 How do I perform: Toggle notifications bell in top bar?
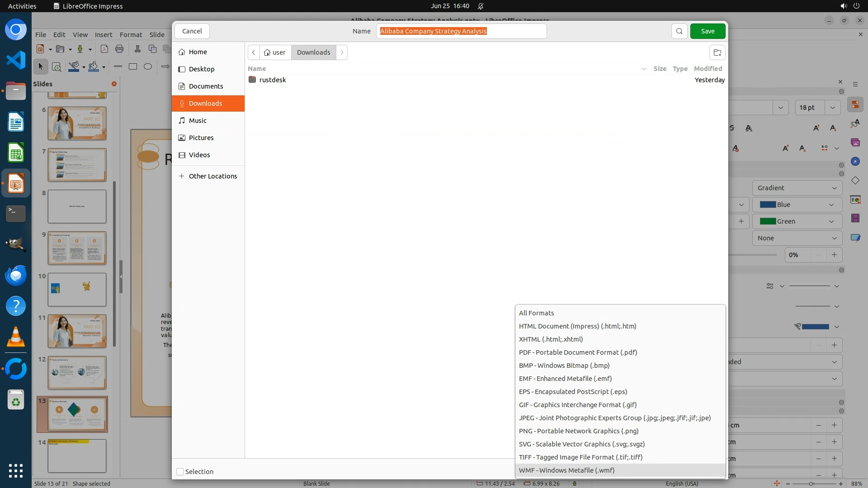point(481,6)
